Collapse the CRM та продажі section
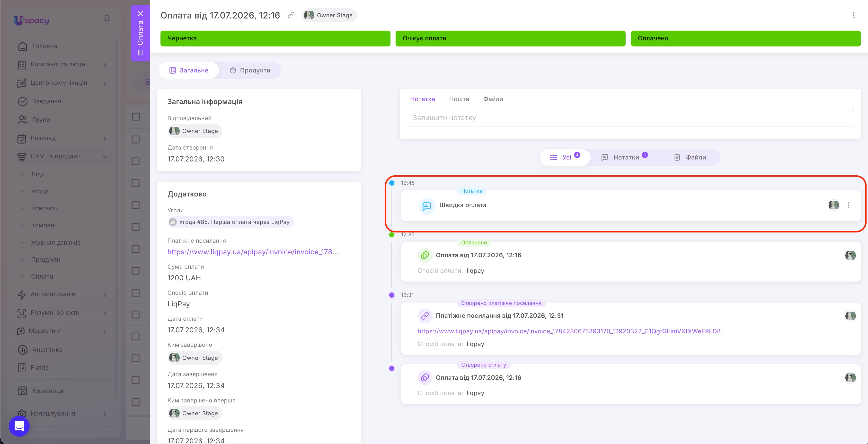This screenshot has width=868, height=444. [x=105, y=157]
